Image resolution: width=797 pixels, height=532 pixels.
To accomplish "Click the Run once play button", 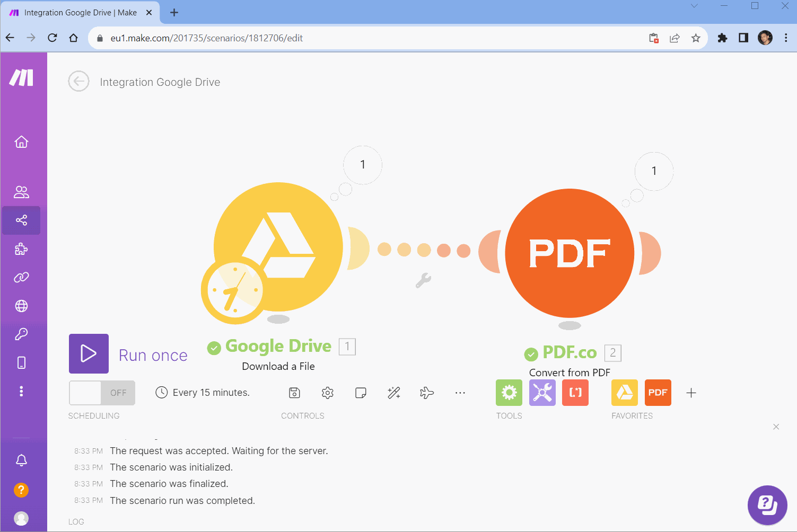I will click(x=89, y=353).
